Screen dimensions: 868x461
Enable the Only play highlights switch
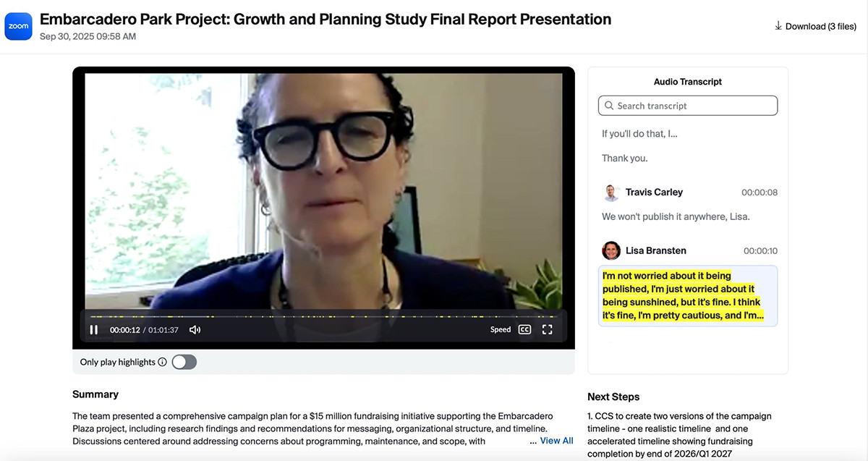point(184,362)
